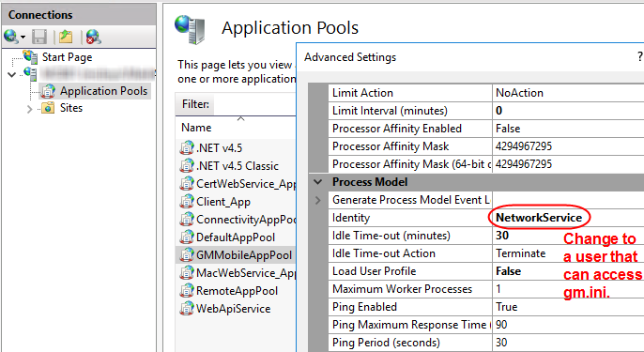Select the Ping Enabled property label
This screenshot has height=352, width=644.
[364, 307]
